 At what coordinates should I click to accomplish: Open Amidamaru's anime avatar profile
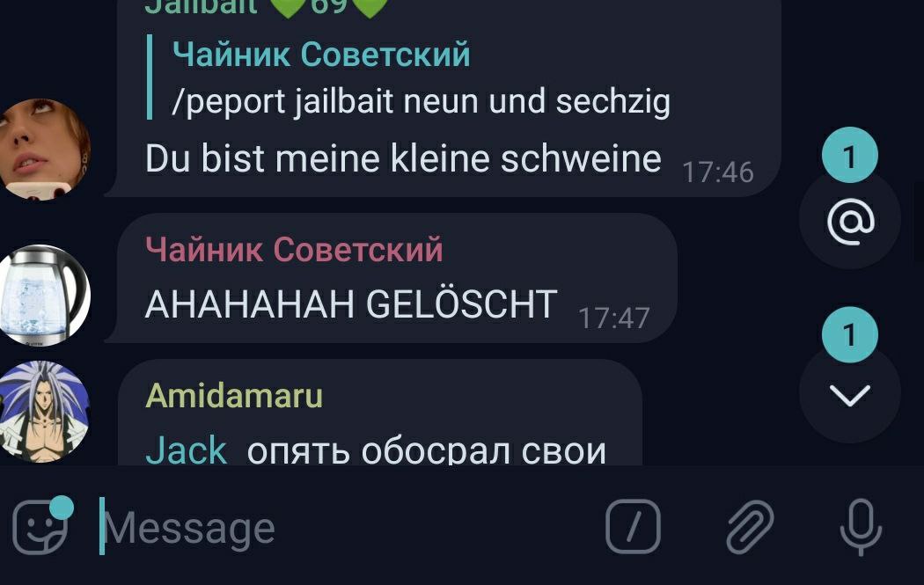click(45, 411)
